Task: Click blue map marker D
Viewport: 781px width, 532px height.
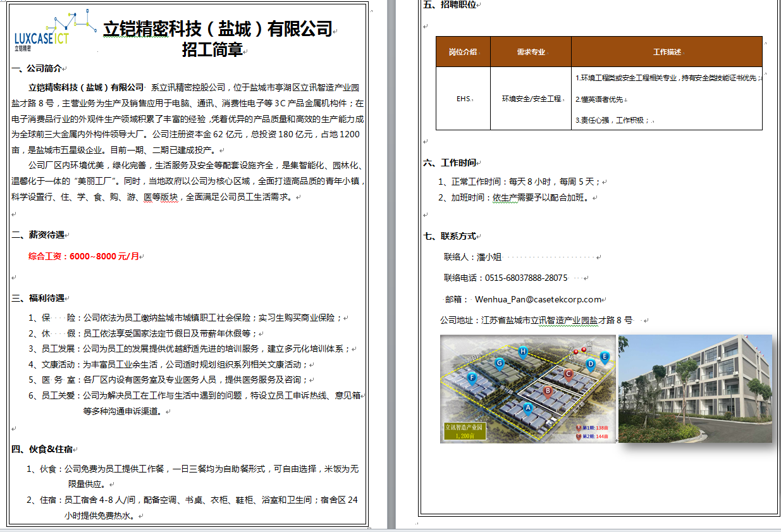Action: click(x=591, y=364)
